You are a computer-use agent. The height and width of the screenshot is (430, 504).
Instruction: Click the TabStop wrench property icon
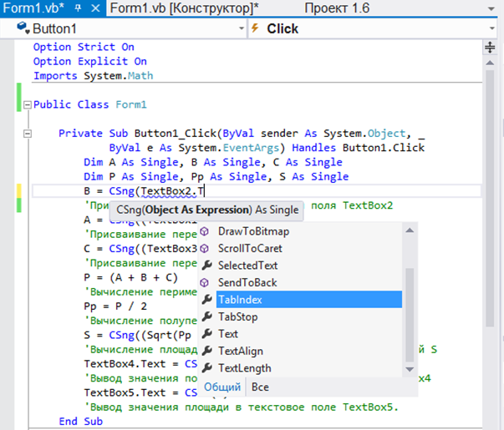pyautogui.click(x=206, y=316)
